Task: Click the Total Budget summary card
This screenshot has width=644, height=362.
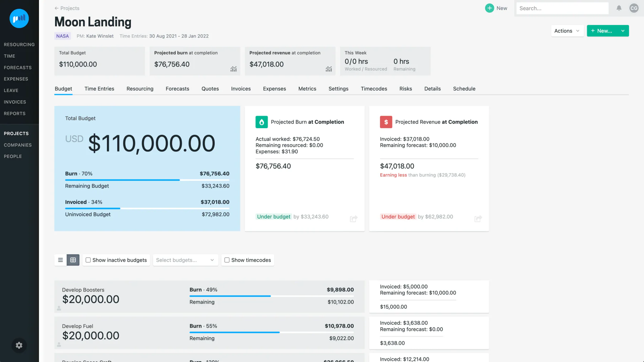Action: [x=99, y=61]
